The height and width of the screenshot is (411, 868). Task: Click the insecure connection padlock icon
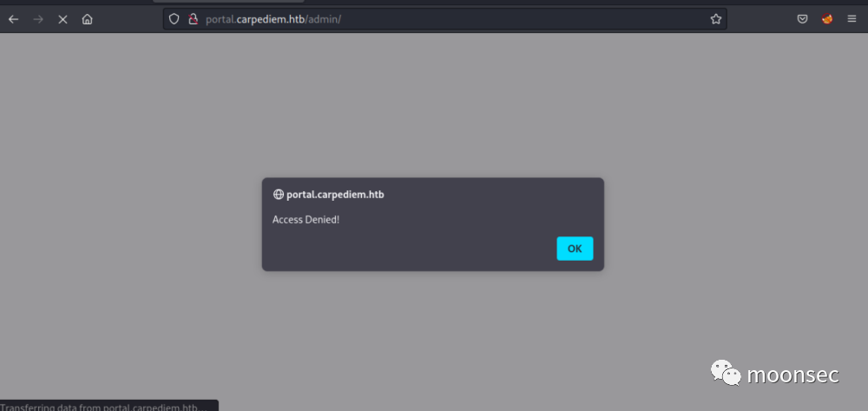(193, 19)
